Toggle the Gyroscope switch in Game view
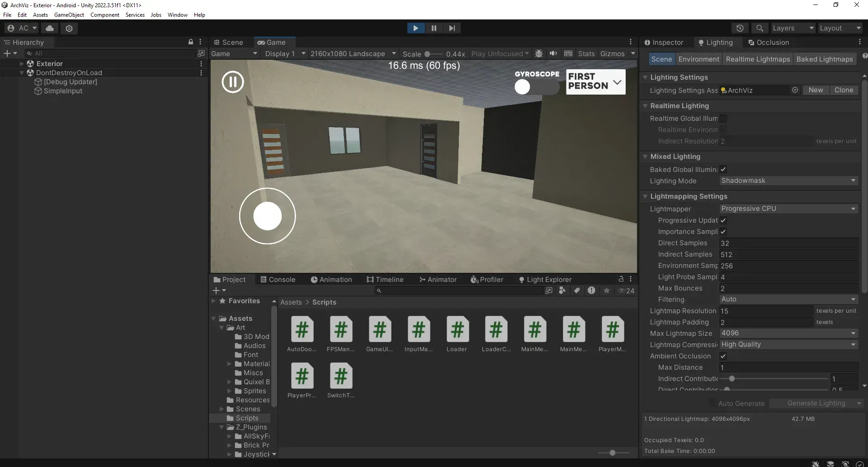Image resolution: width=868 pixels, height=467 pixels. [x=537, y=87]
